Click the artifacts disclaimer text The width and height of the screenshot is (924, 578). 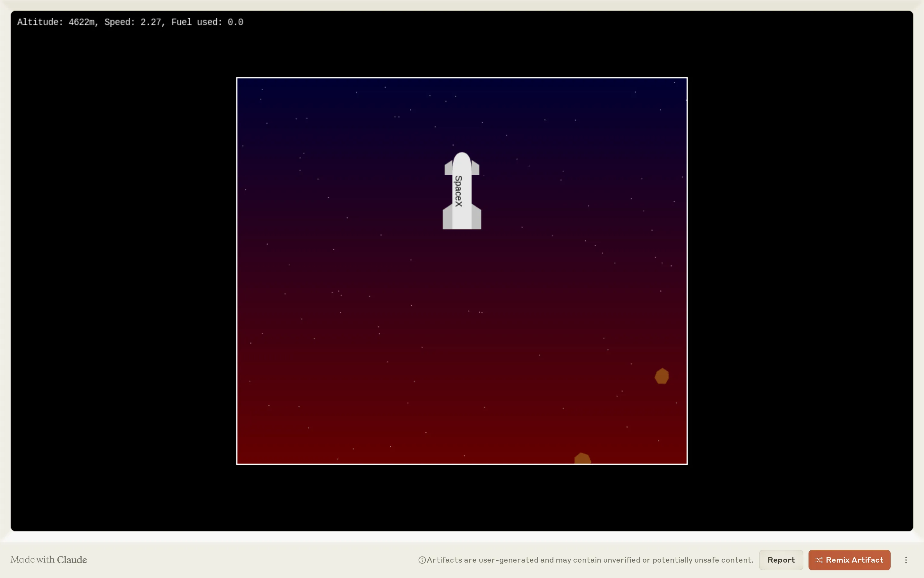[590, 560]
